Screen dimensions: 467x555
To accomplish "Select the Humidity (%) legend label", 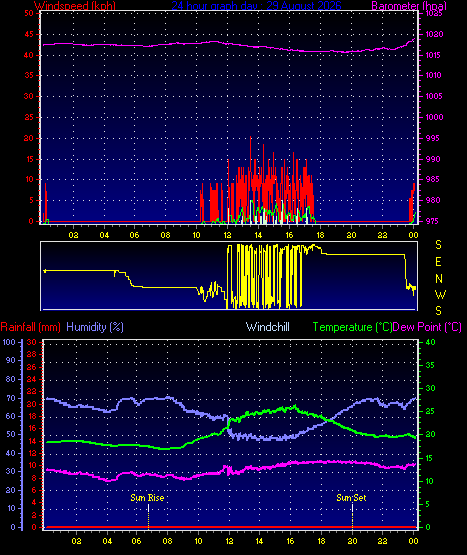I will [x=95, y=327].
